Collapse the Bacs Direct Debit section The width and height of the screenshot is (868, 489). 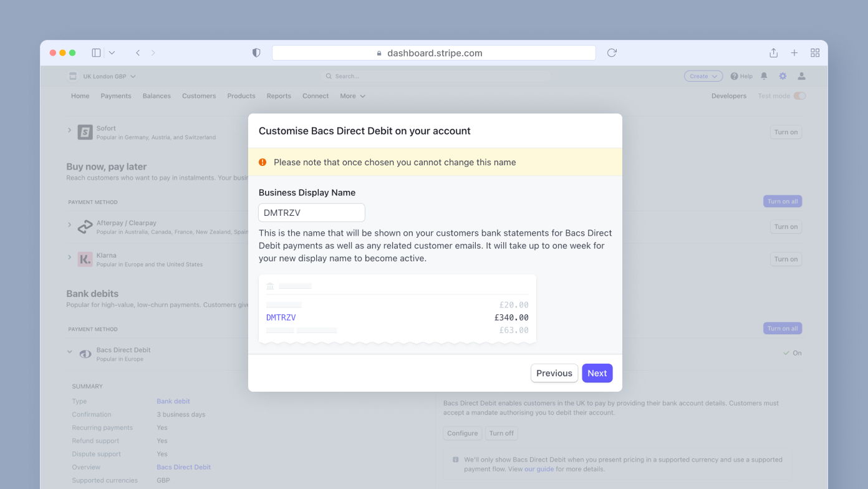(70, 352)
